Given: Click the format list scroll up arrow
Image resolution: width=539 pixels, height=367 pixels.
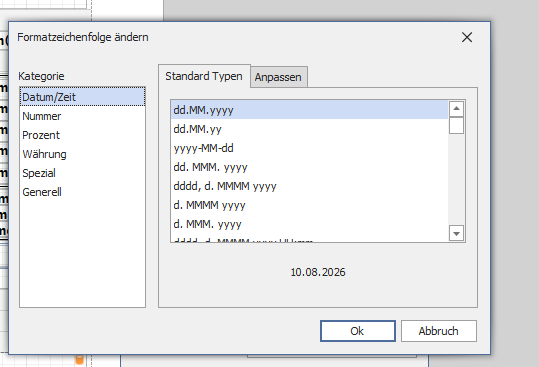Looking at the screenshot, I should (x=456, y=109).
